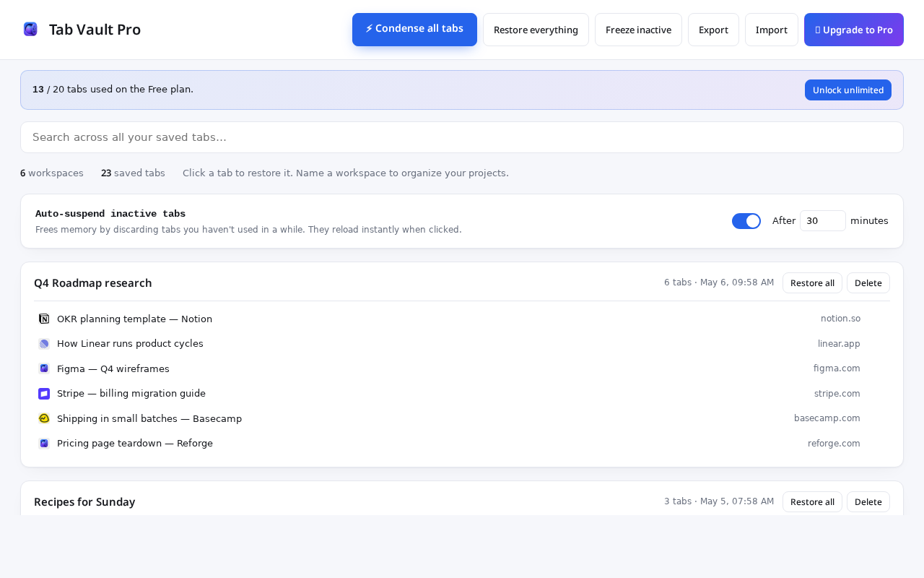Click the Auto-suspend inactive tabs heading
924x578 pixels.
coord(110,214)
